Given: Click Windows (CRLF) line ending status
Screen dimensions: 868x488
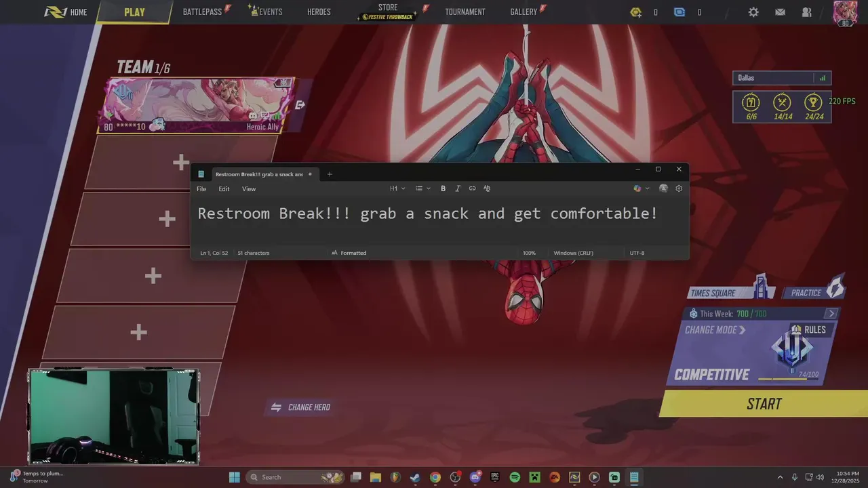Looking at the screenshot, I should click(x=573, y=253).
